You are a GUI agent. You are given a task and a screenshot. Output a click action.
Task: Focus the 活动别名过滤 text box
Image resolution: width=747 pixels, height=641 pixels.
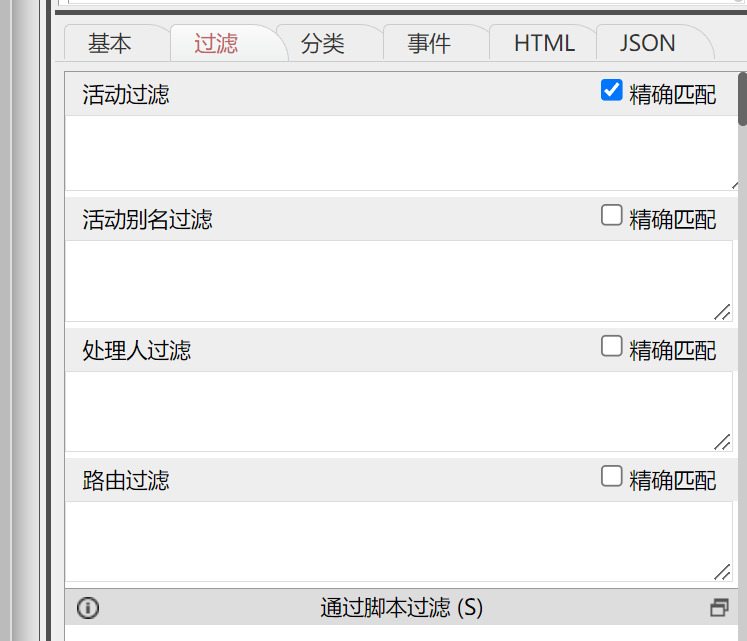tap(398, 280)
